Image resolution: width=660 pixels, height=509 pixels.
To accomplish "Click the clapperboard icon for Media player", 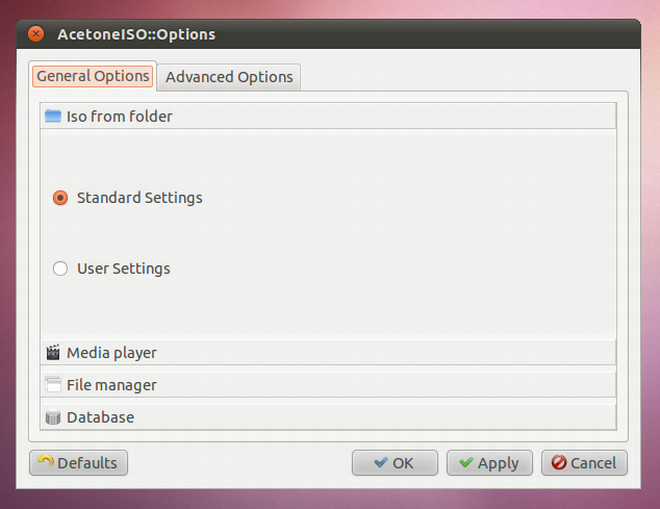I will (x=53, y=352).
